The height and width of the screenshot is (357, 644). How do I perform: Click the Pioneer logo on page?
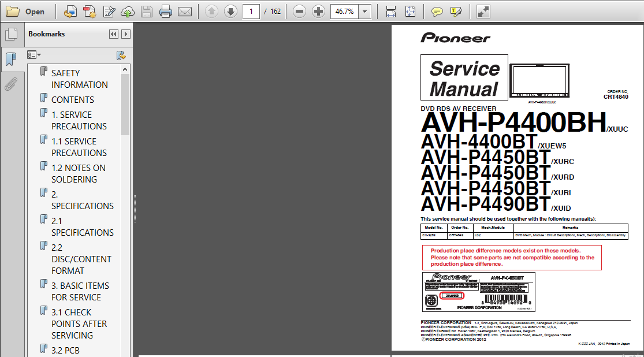[456, 38]
